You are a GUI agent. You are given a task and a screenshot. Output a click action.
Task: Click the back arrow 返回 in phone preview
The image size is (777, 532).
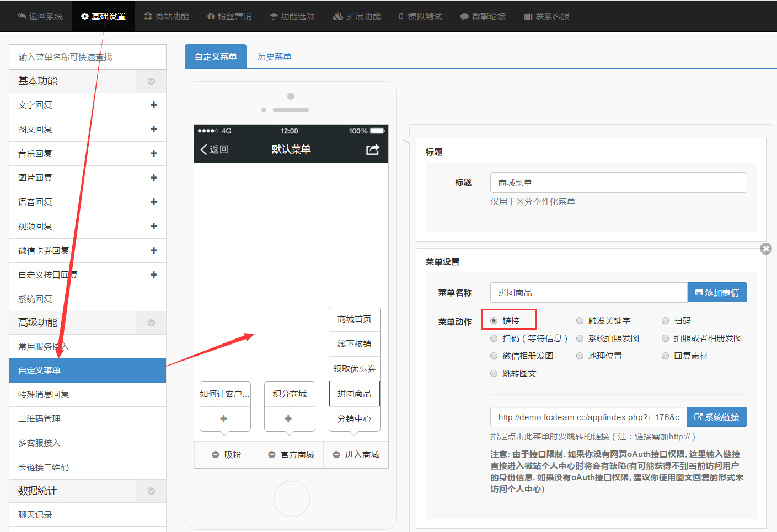214,149
